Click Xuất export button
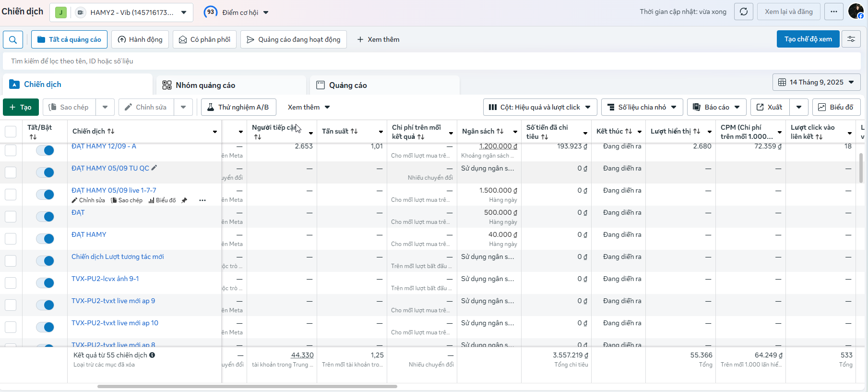The image size is (868, 392). (x=770, y=107)
